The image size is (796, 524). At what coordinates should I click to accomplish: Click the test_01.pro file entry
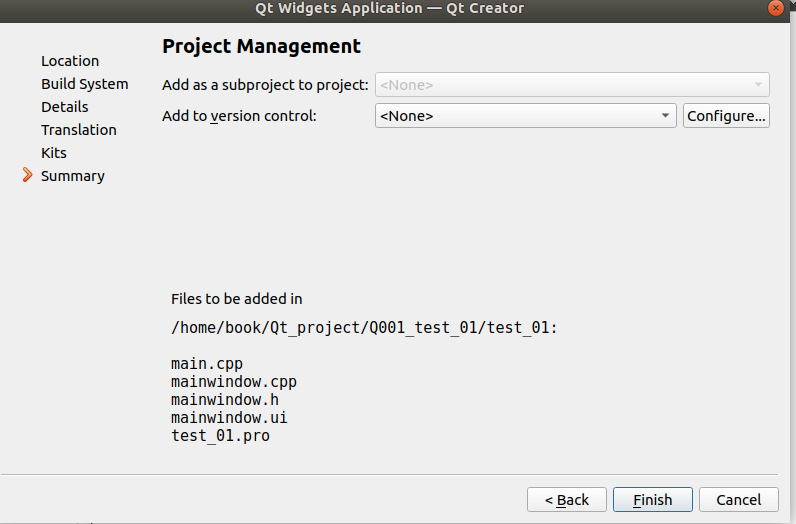[220, 436]
